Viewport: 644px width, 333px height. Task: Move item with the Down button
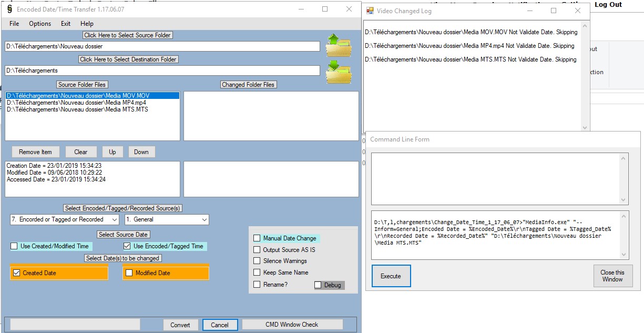(x=141, y=152)
